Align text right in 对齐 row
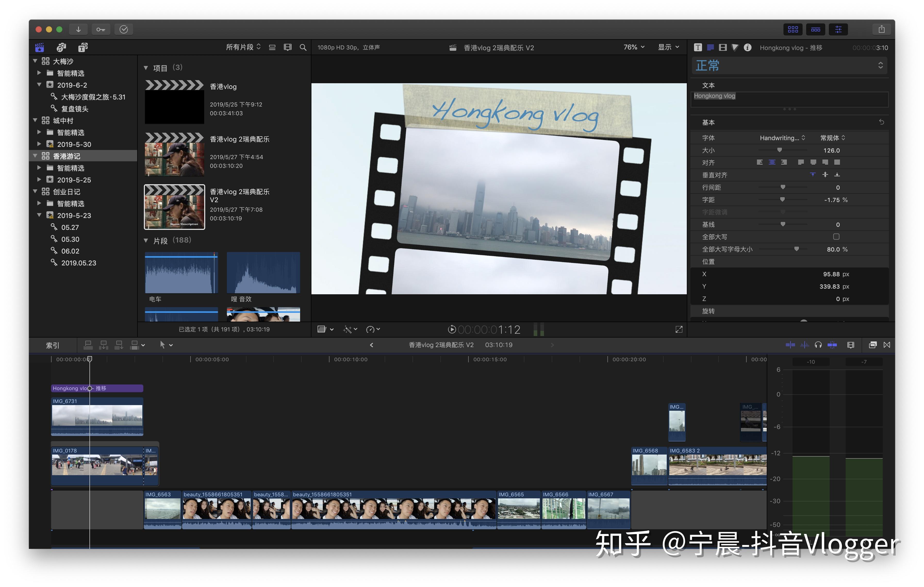Screen dimensions: 924x587 click(784, 162)
